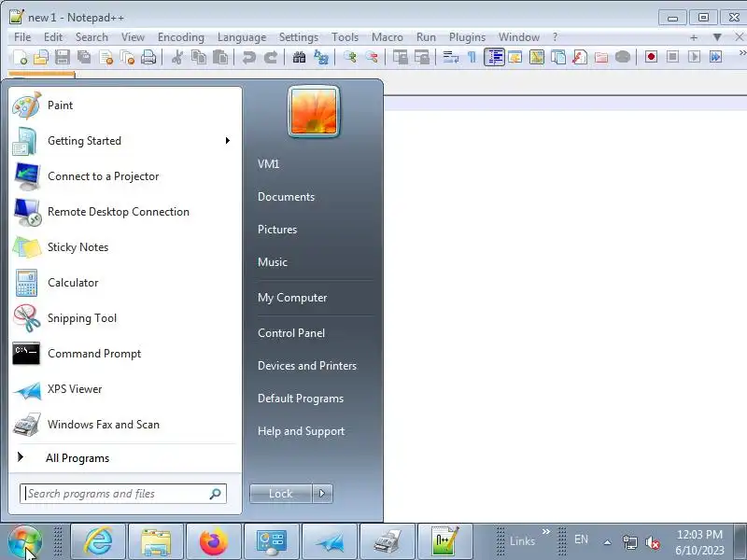Toggle Show All Characters pilcrow icon
747x560 pixels.
pyautogui.click(x=472, y=57)
